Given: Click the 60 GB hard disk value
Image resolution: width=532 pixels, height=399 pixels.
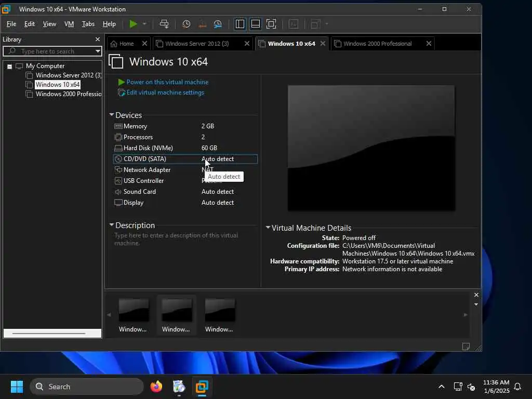Looking at the screenshot, I should coord(209,148).
